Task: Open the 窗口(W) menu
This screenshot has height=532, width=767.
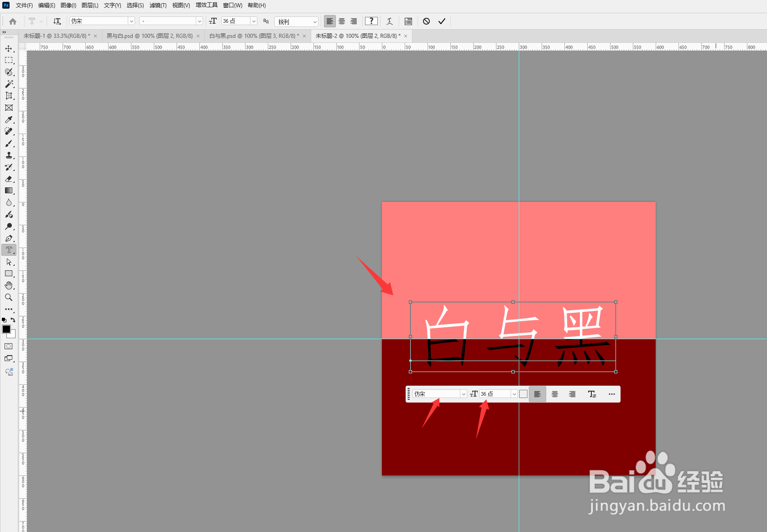Action: click(232, 5)
